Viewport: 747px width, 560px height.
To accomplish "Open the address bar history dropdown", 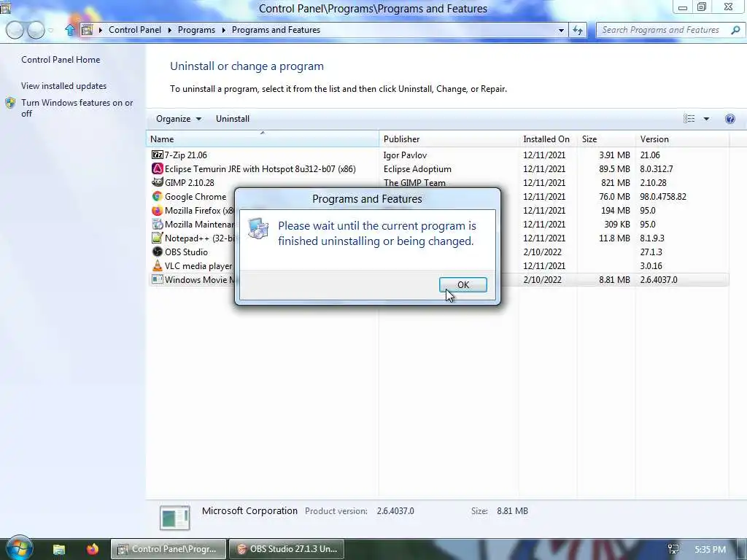I will click(561, 30).
